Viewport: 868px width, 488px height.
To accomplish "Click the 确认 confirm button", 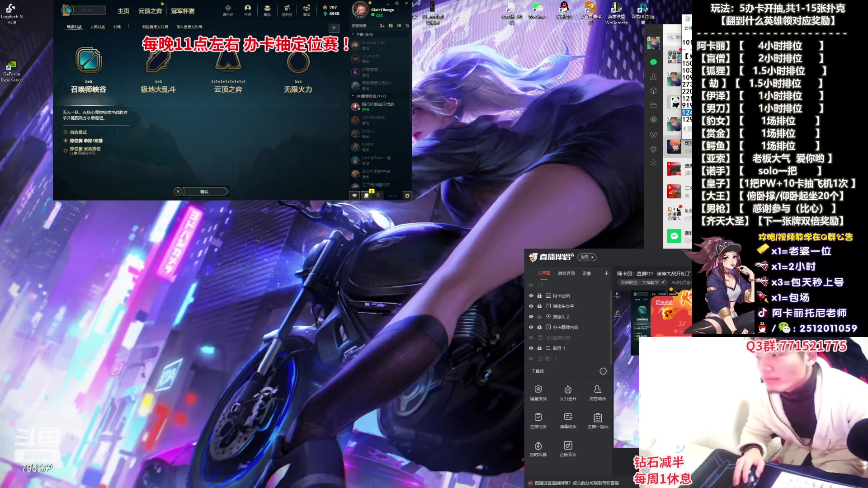I will tap(204, 192).
